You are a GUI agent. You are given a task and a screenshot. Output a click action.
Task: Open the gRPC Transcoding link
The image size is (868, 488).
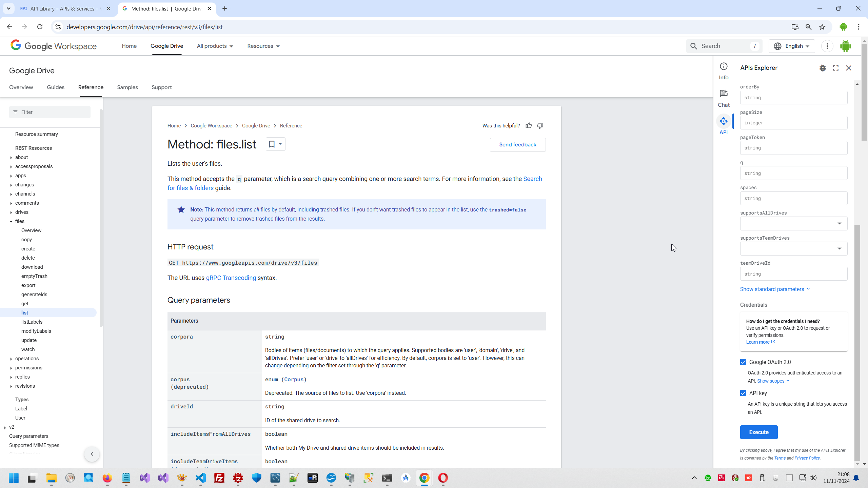[x=231, y=278]
